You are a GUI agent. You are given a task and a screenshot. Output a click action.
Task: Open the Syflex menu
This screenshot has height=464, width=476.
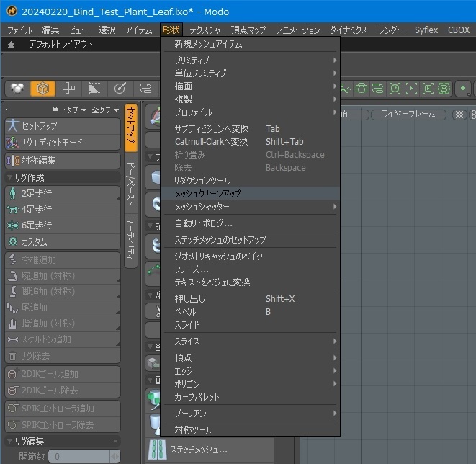click(x=426, y=30)
